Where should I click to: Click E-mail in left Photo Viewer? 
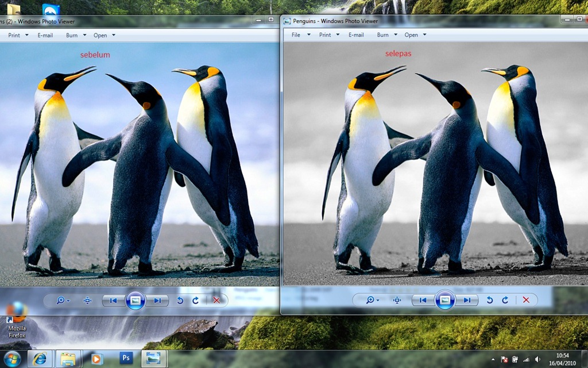tap(45, 35)
